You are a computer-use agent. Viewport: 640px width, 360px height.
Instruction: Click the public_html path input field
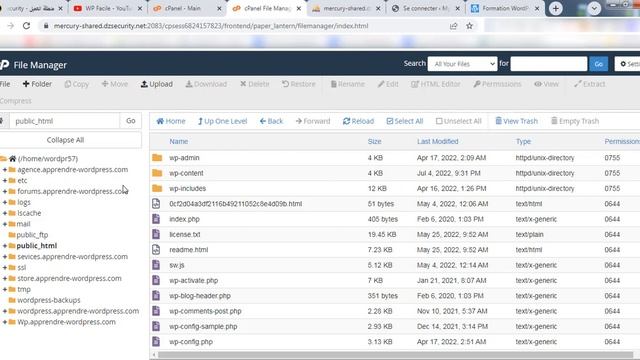click(x=64, y=121)
